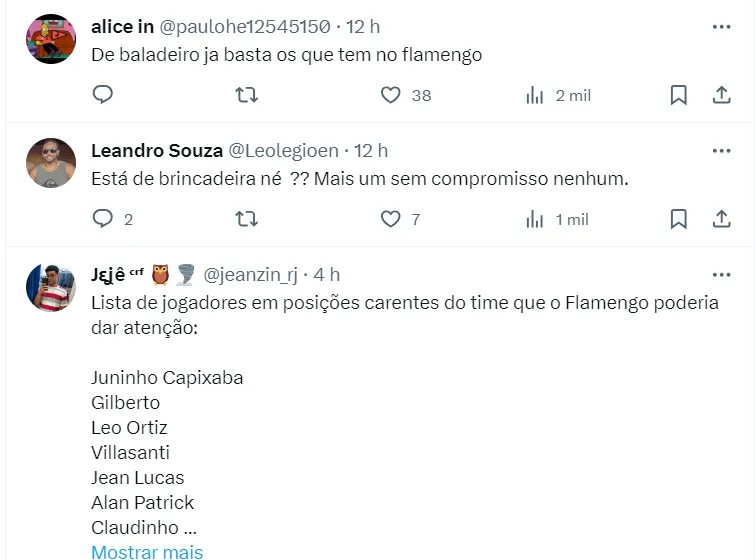Open more options for jeanzin_rj's tweet
This screenshot has height=560, width=755.
pos(721,274)
